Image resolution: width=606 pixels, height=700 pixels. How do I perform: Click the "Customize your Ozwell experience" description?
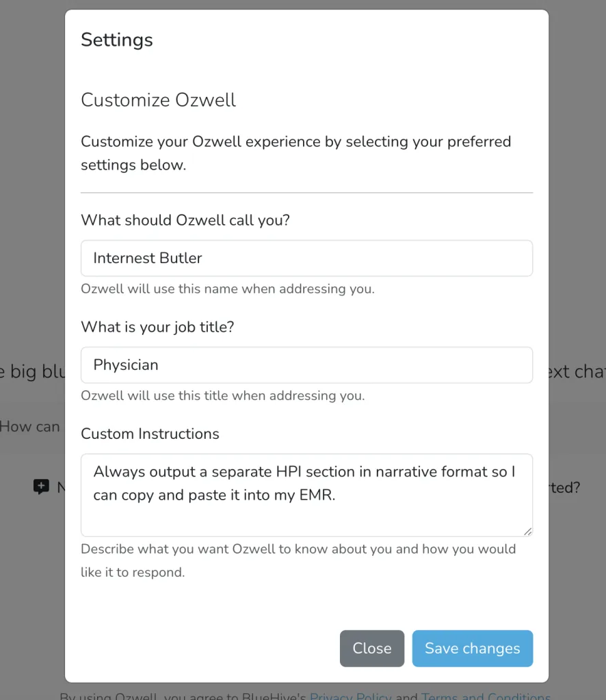tap(295, 153)
